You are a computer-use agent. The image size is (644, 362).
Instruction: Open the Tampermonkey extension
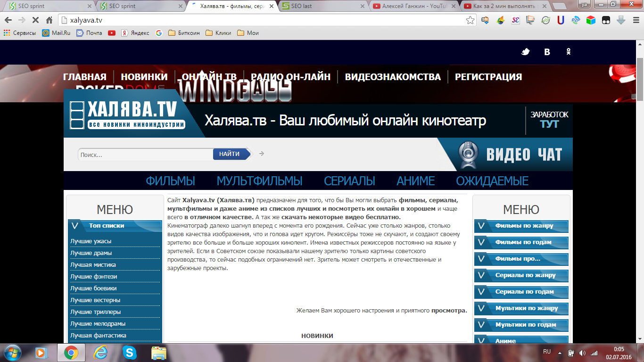(x=606, y=20)
